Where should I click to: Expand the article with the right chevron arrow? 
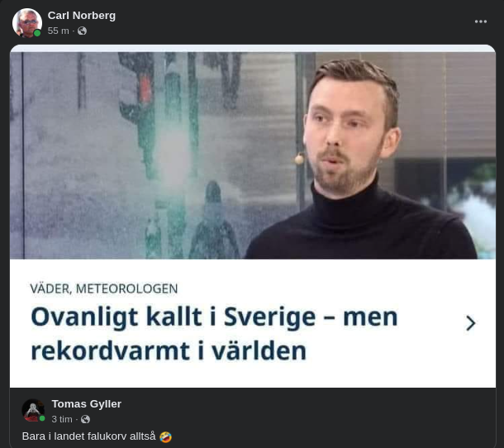(471, 323)
